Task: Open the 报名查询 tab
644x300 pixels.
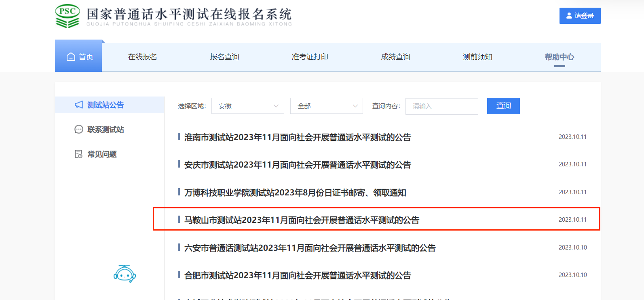Action: (x=224, y=57)
